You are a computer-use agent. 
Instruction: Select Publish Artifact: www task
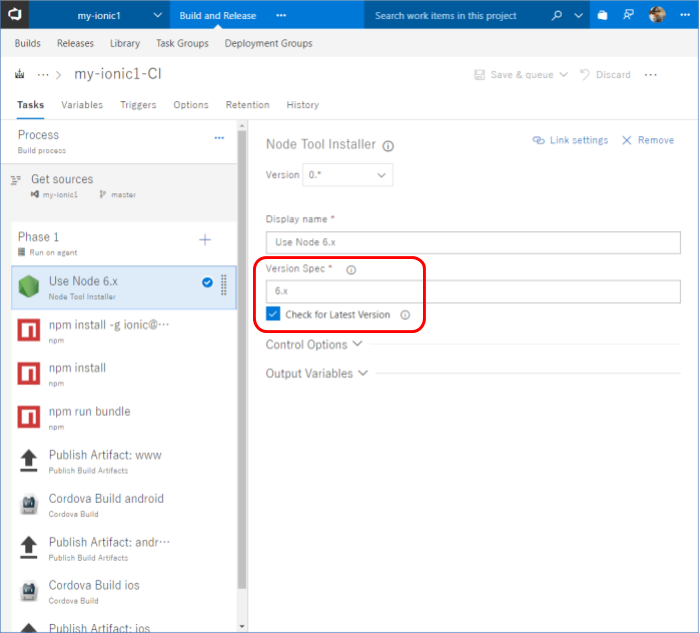(x=124, y=462)
